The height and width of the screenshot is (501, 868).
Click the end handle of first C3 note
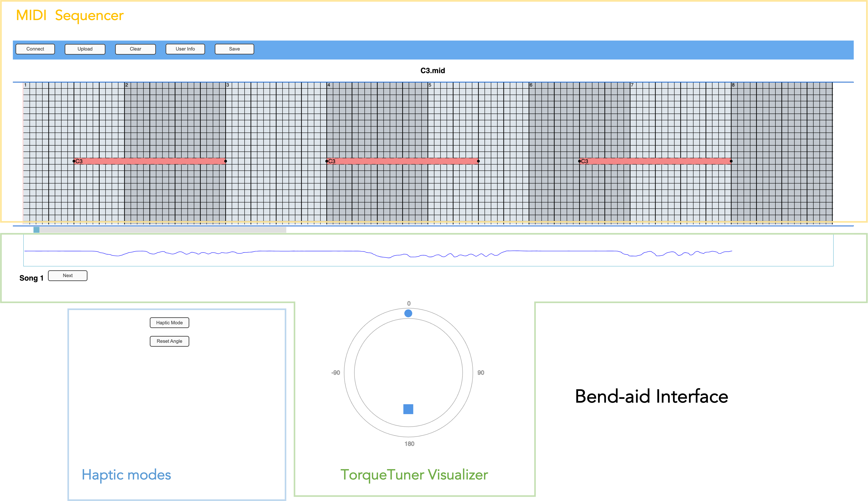(226, 161)
